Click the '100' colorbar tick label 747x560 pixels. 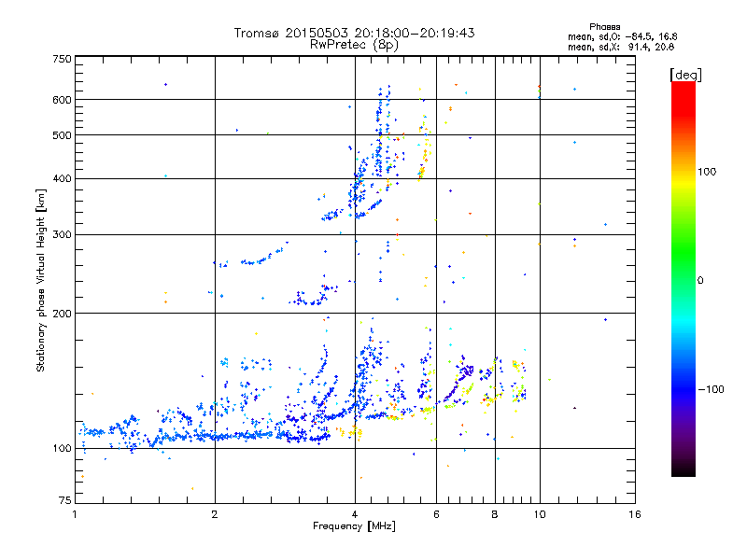click(x=707, y=172)
